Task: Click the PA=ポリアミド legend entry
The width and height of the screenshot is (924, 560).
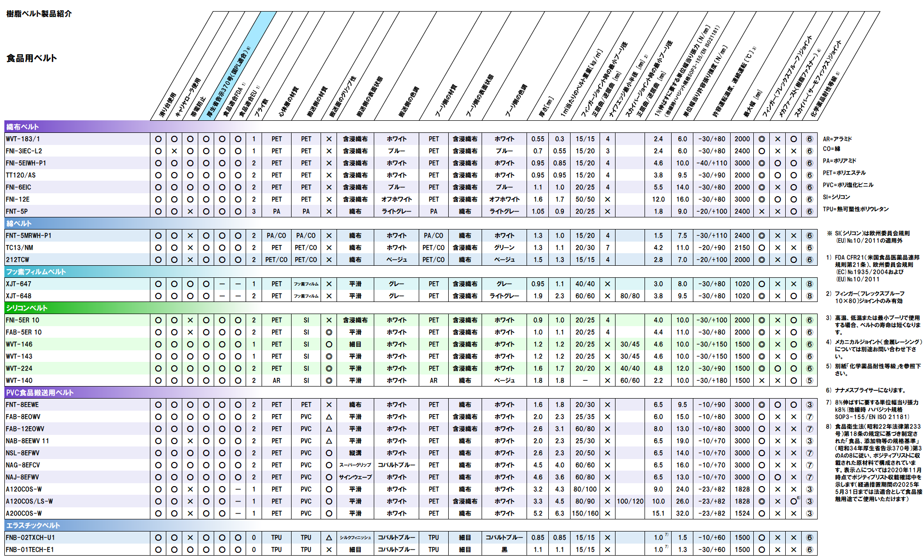Action: point(839,160)
